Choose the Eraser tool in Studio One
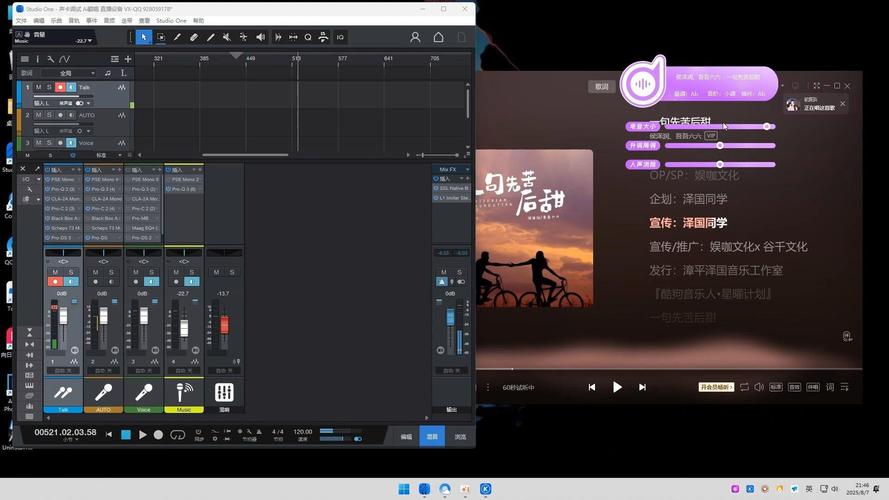This screenshot has height=500, width=889. pyautogui.click(x=194, y=37)
